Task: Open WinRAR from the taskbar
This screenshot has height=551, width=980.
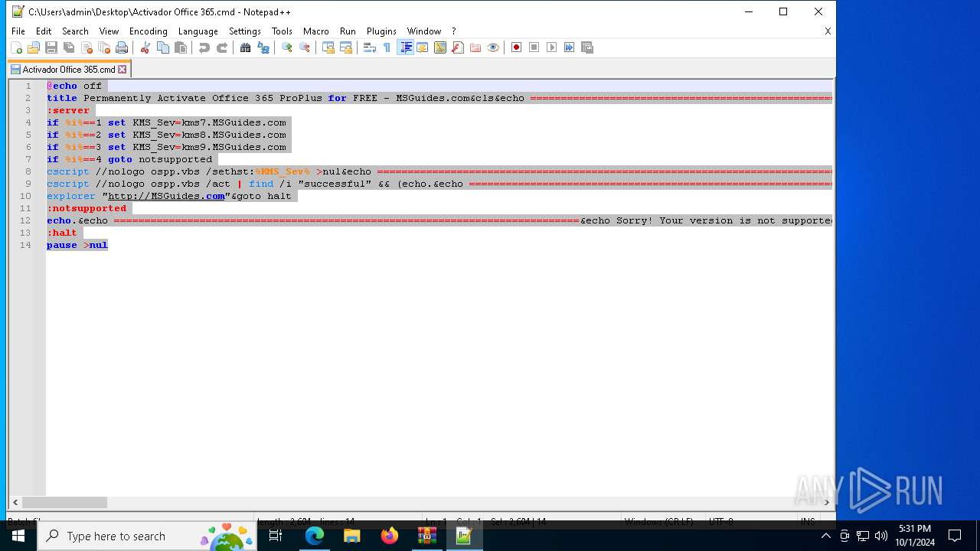Action: [426, 536]
